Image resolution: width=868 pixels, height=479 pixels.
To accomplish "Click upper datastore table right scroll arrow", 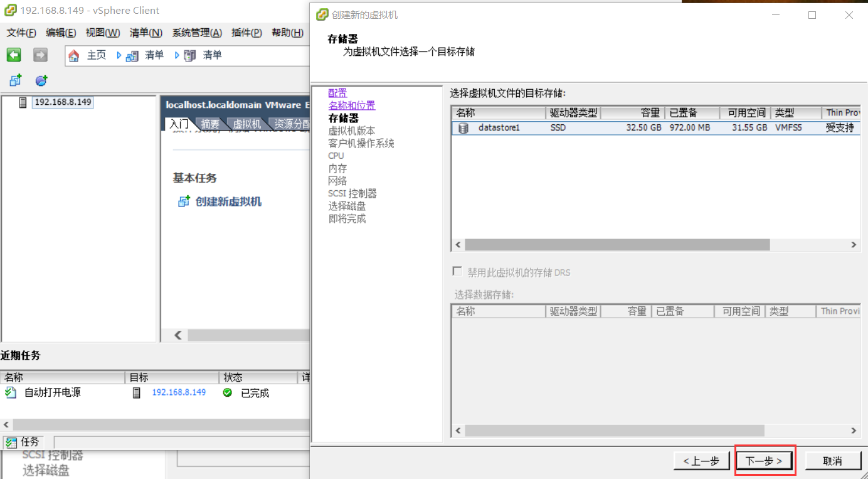I will [854, 245].
